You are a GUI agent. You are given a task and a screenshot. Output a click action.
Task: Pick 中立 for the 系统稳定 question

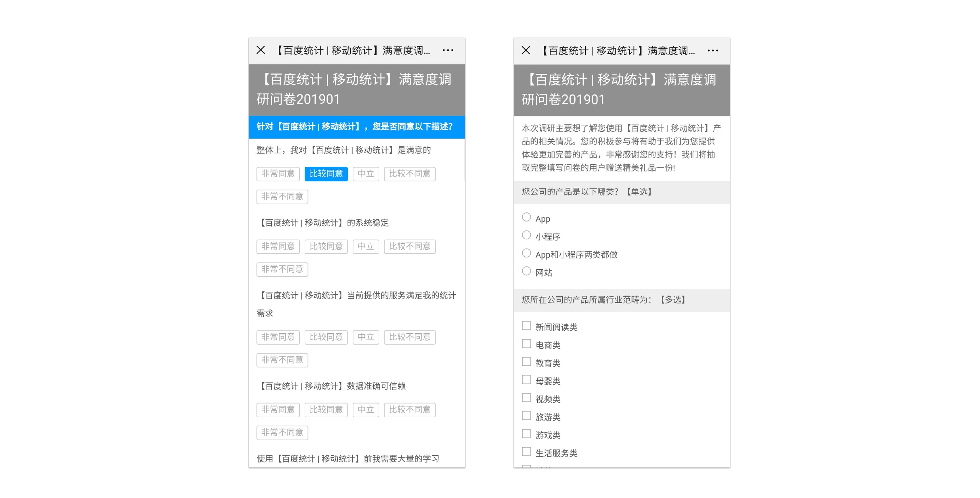(366, 246)
